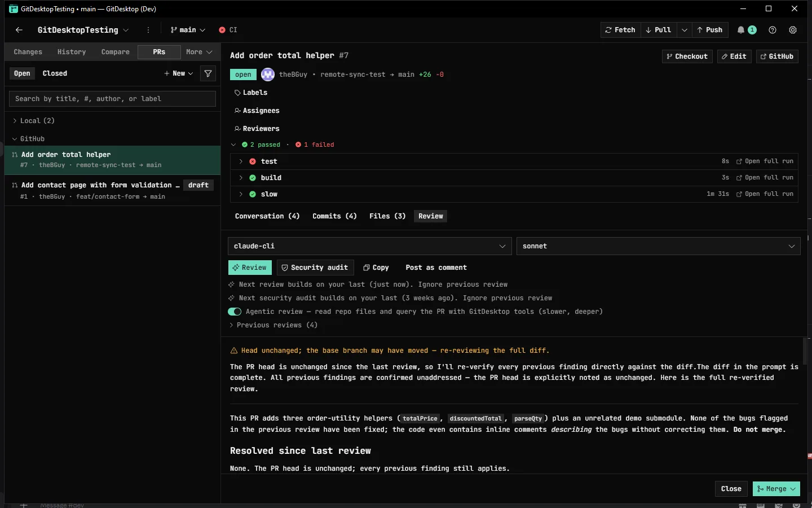Click theBGuy avatar in PR header
This screenshot has width=812, height=508.
[268, 75]
